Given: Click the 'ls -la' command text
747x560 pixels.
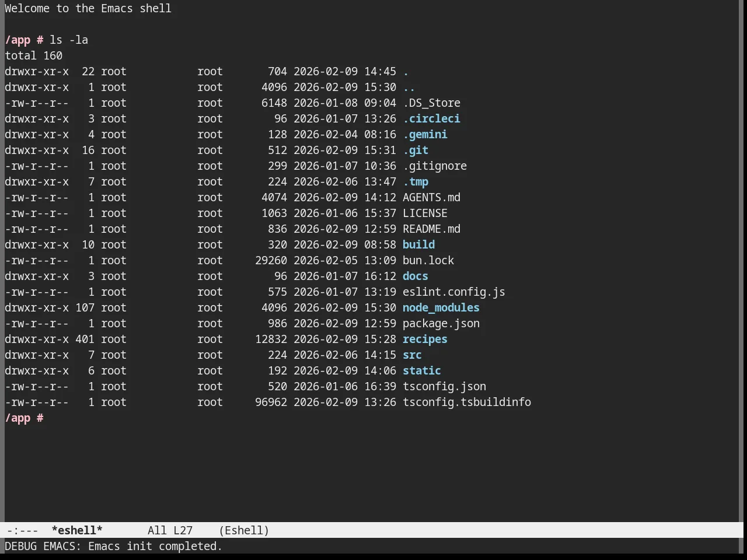Looking at the screenshot, I should click(x=69, y=40).
